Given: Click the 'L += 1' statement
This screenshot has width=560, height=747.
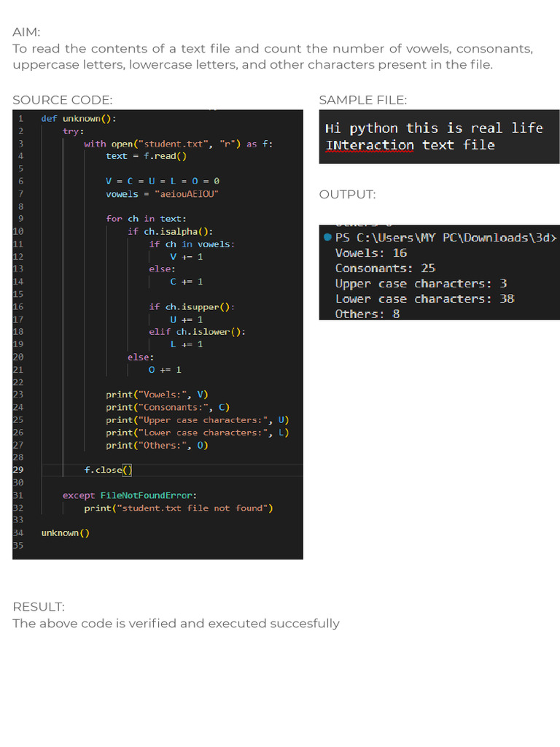Looking at the screenshot, I should 187,344.
